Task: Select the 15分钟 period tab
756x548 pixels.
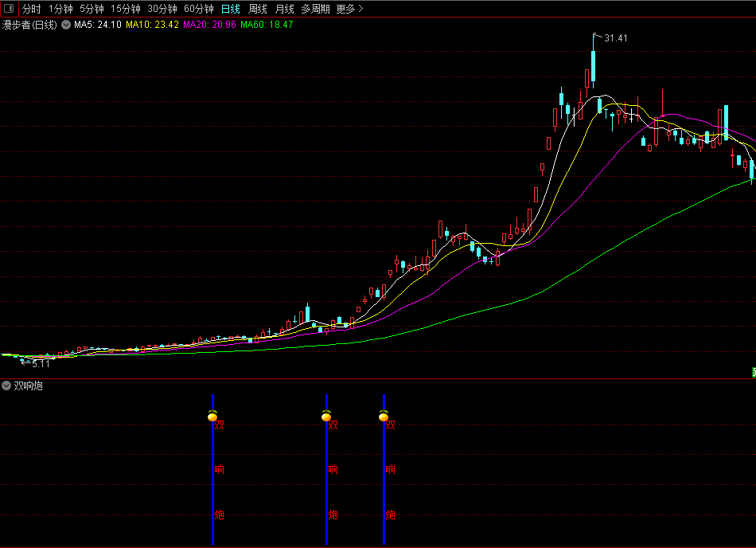Action: click(126, 9)
